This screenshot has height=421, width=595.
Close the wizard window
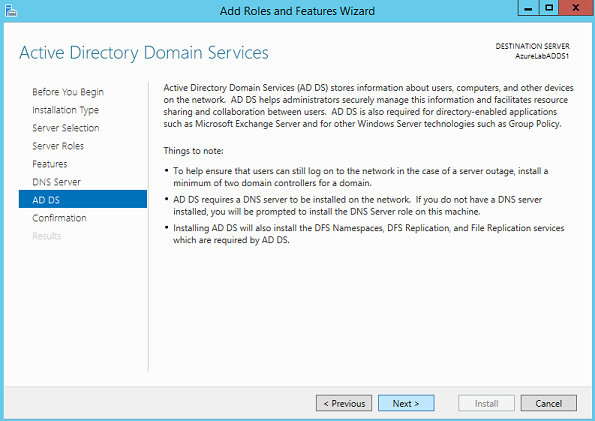(x=576, y=8)
